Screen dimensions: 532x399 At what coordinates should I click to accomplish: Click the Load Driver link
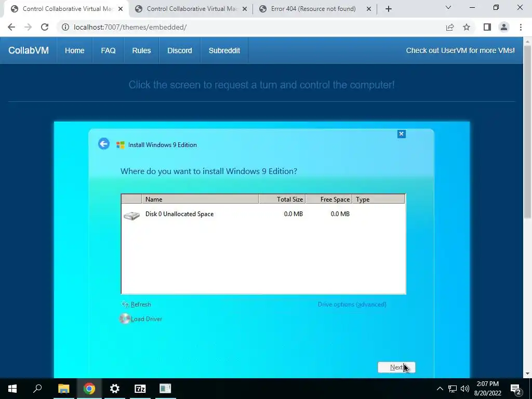click(x=147, y=319)
